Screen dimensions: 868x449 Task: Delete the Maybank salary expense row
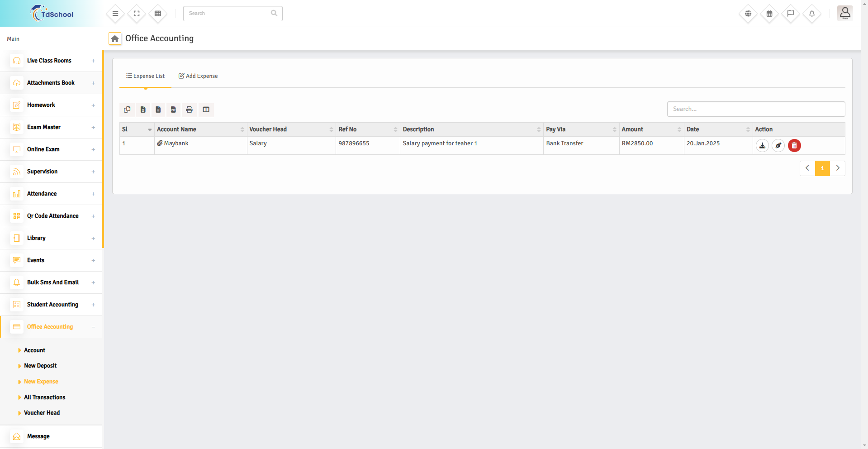(x=794, y=146)
